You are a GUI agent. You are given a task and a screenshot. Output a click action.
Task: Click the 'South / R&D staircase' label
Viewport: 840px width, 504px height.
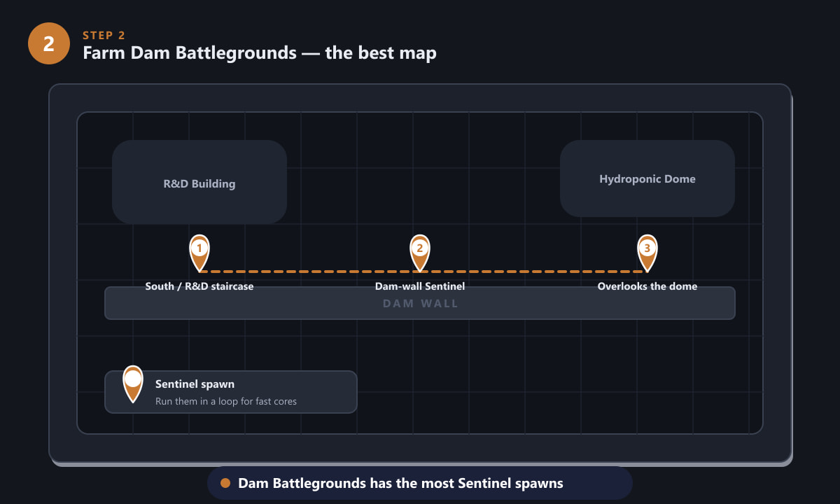[199, 286]
